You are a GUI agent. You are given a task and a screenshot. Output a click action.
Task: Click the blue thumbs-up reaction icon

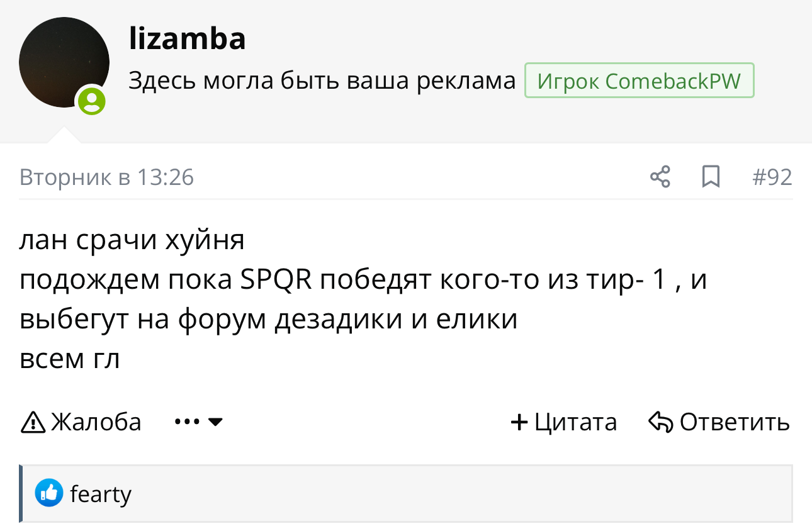coord(49,493)
